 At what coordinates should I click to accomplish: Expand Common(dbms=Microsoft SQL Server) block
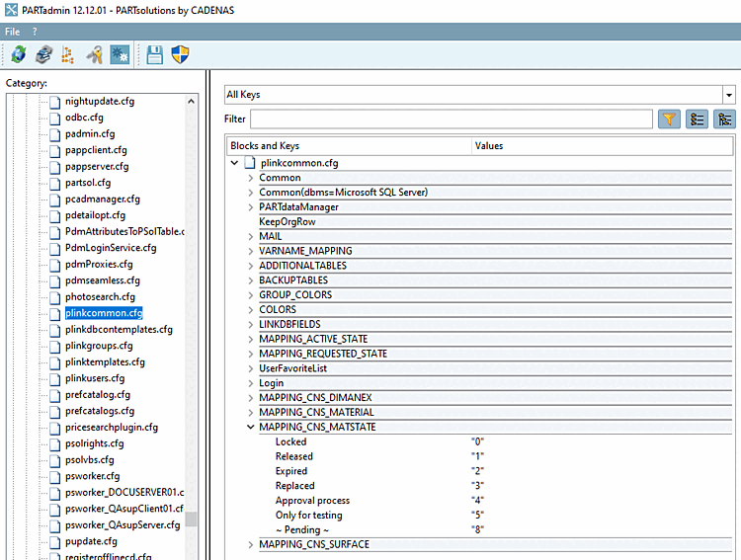[x=251, y=193]
